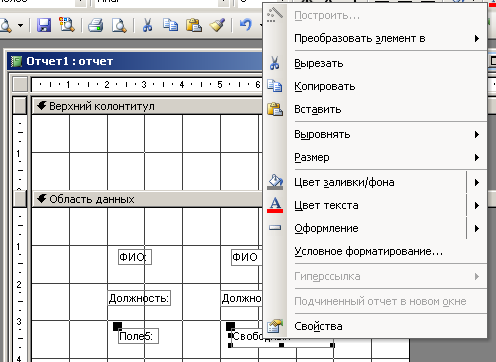Image resolution: width=496 pixels, height=362 pixels.
Task: Click the Save floppy disk icon
Action: click(44, 25)
